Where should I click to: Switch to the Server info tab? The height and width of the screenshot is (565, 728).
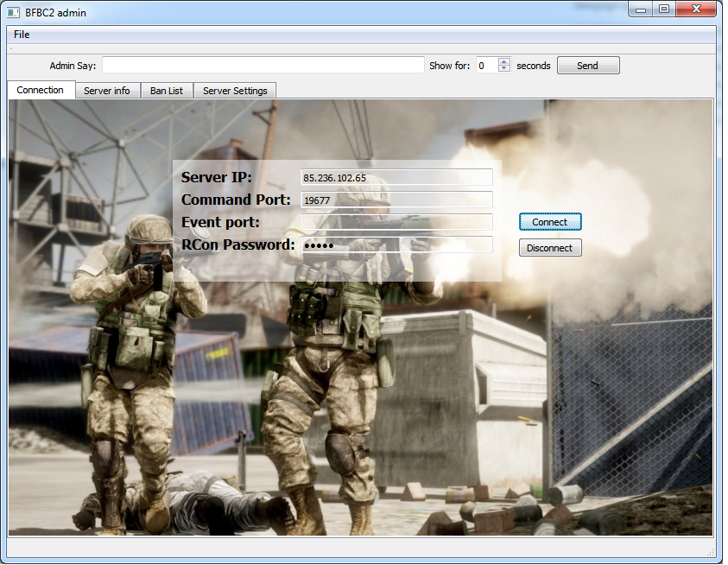107,91
